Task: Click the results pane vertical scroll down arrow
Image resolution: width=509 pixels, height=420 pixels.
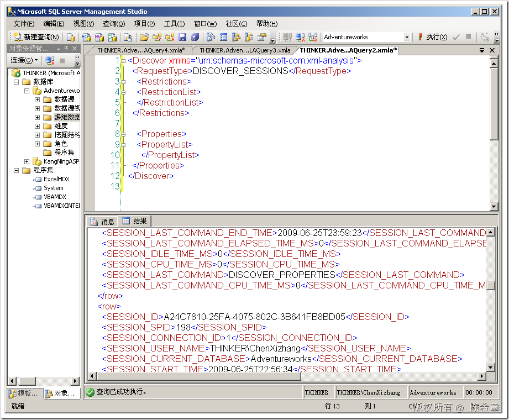Action: pos(490,367)
